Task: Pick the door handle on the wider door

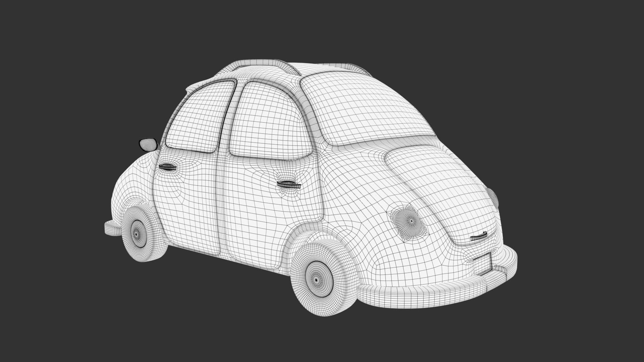Action: pyautogui.click(x=288, y=184)
